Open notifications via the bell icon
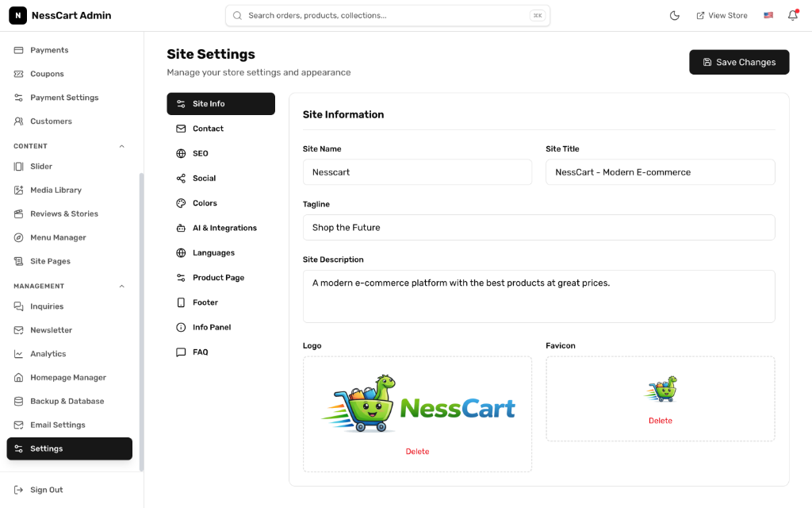The image size is (812, 508). click(x=792, y=15)
